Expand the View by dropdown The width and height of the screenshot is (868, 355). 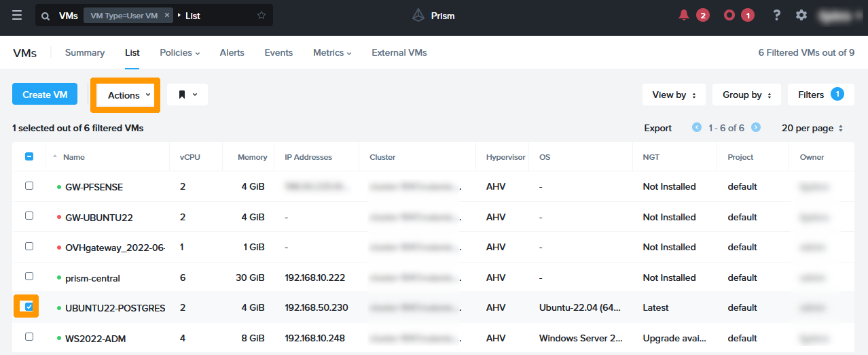(x=674, y=95)
